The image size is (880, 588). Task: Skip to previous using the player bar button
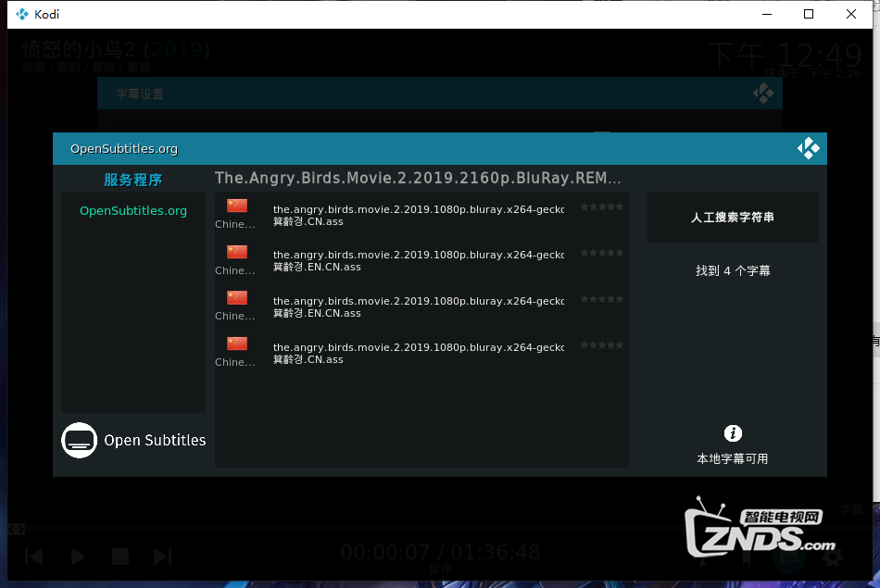coord(34,557)
